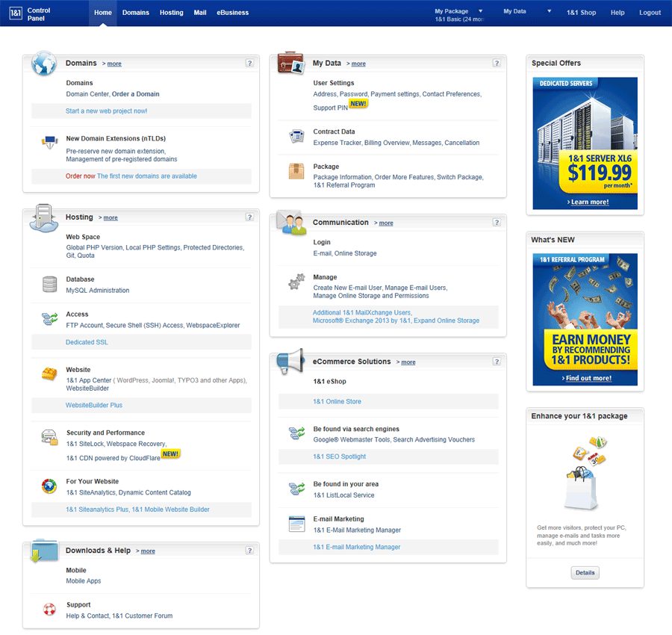The width and height of the screenshot is (672, 635).
Task: Click 'more' next to Downloads & Help
Action: 148,551
